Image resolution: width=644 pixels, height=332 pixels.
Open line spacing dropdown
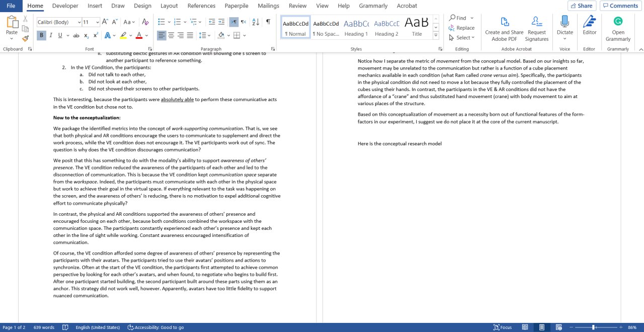[205, 35]
